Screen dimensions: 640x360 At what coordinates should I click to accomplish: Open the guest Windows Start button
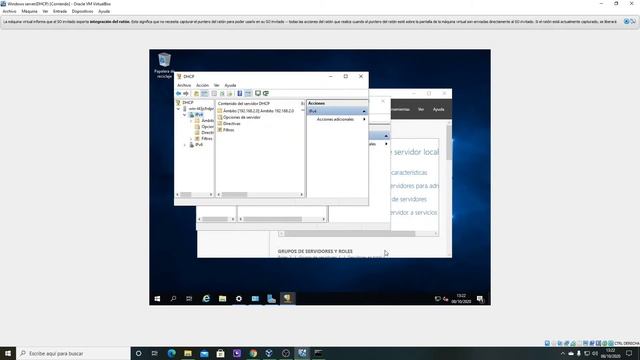(x=157, y=299)
